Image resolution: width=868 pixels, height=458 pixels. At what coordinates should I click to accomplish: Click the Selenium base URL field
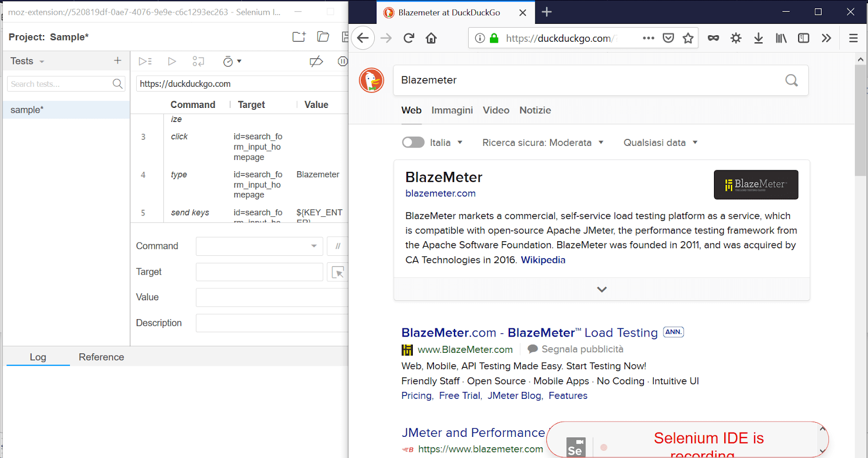(x=242, y=83)
